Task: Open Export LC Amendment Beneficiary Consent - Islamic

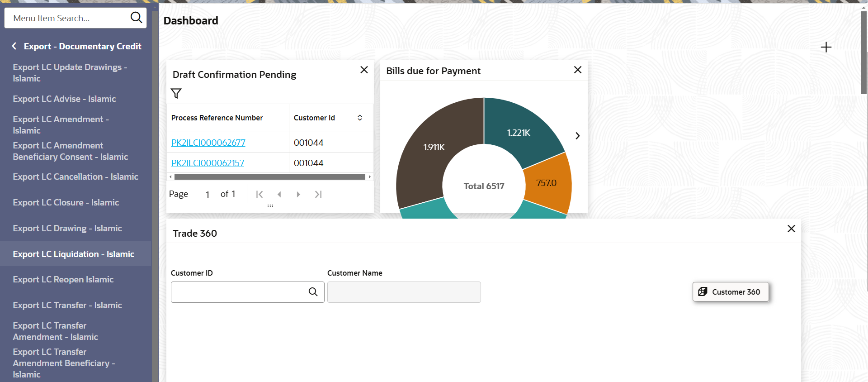Action: [x=71, y=151]
